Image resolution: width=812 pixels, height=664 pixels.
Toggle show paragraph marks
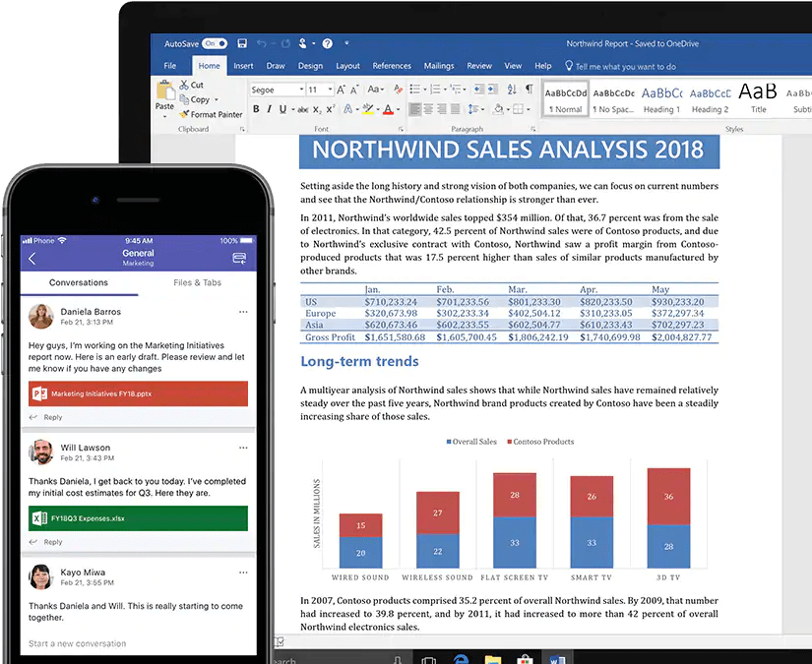coord(530,90)
